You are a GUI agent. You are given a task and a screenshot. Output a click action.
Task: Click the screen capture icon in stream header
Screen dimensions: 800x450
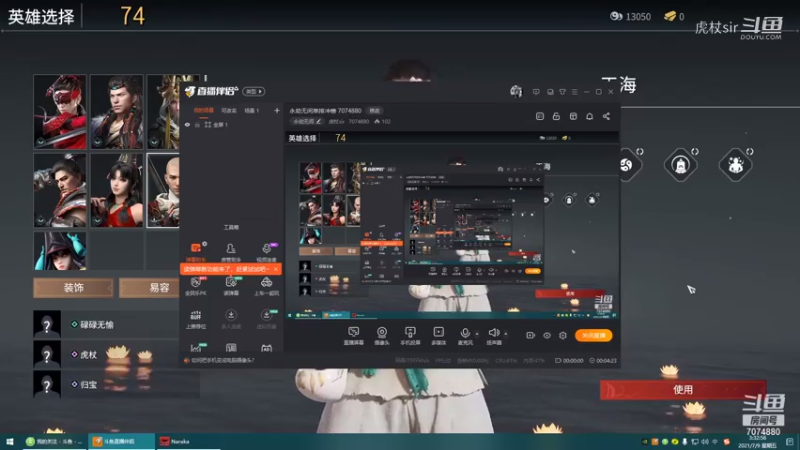(x=540, y=116)
